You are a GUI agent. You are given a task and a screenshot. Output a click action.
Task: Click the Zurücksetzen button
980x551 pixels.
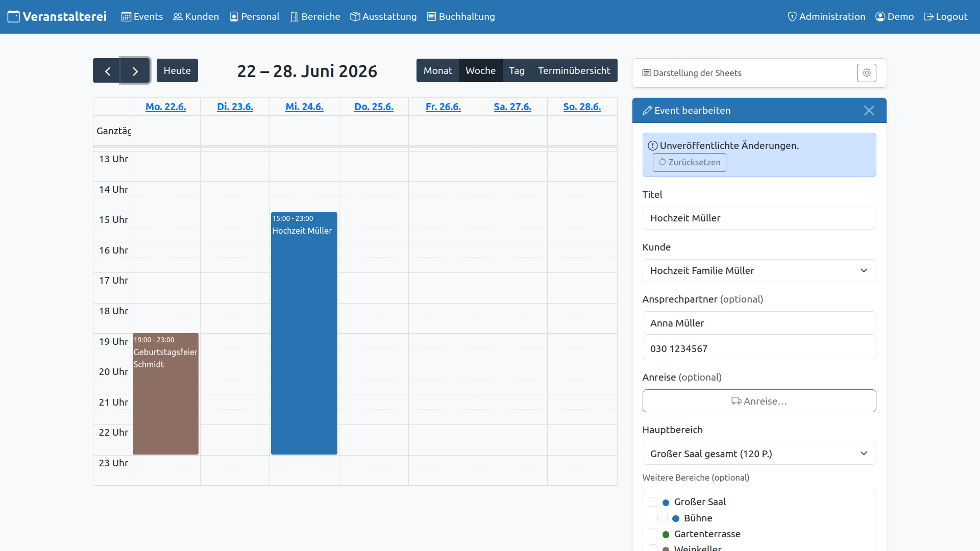pyautogui.click(x=689, y=162)
